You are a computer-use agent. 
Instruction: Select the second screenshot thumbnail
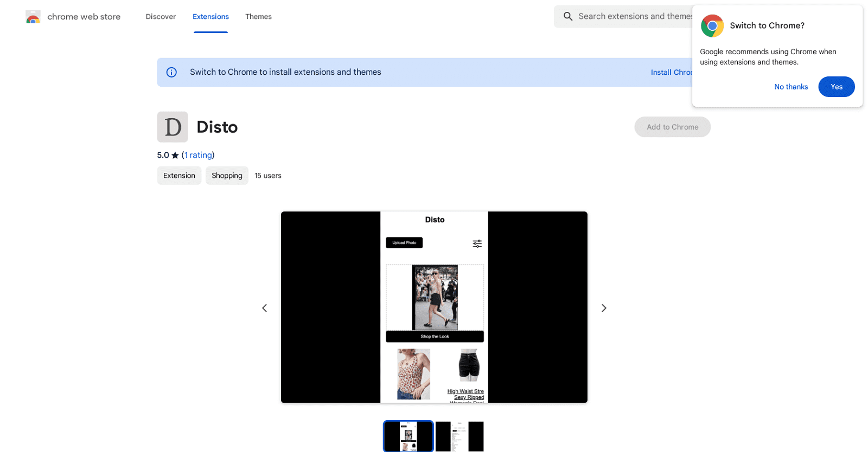click(x=459, y=436)
